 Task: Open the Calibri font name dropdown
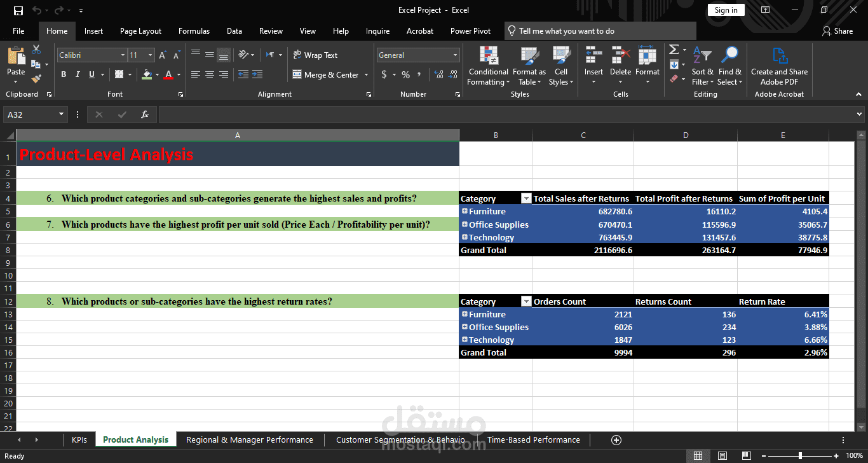(x=123, y=55)
